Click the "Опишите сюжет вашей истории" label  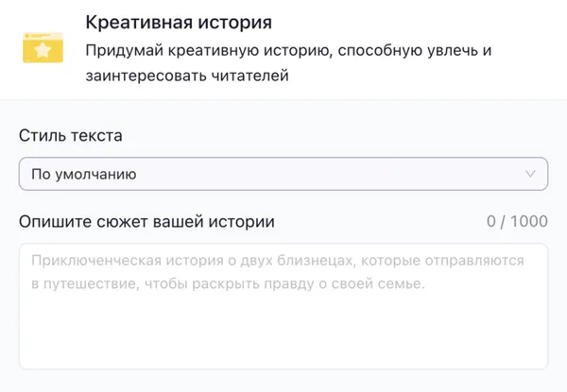tap(146, 222)
